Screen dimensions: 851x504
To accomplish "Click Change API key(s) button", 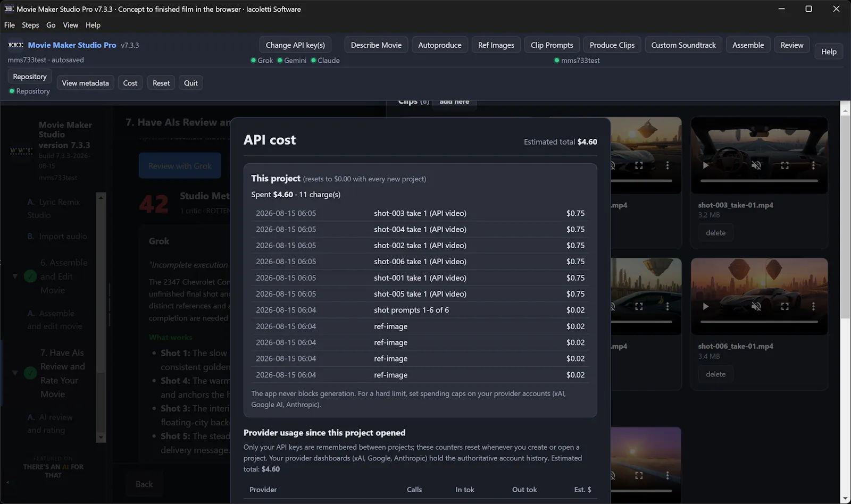I will [295, 45].
